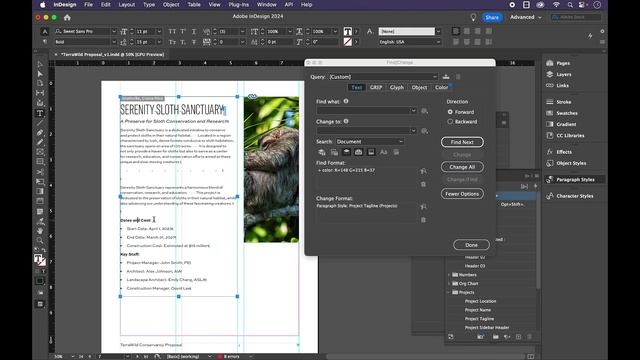
Task: Open the Find what dropdown arrow
Action: click(413, 111)
